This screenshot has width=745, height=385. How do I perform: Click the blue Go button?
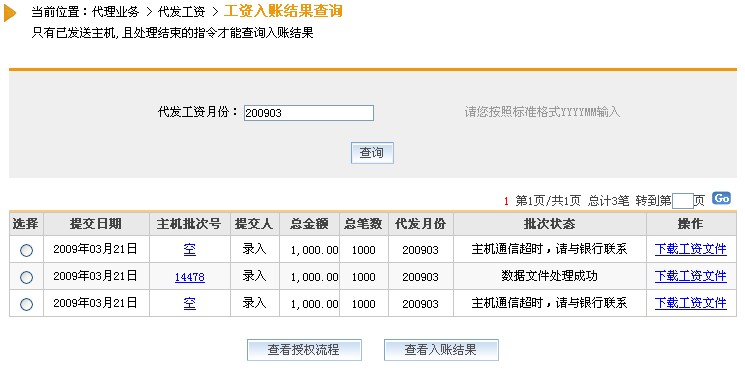coord(721,198)
